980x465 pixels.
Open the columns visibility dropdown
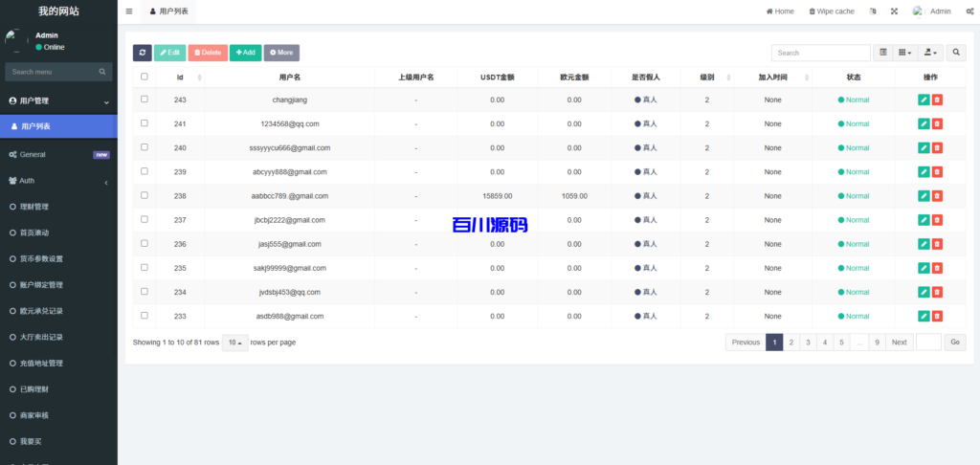905,54
